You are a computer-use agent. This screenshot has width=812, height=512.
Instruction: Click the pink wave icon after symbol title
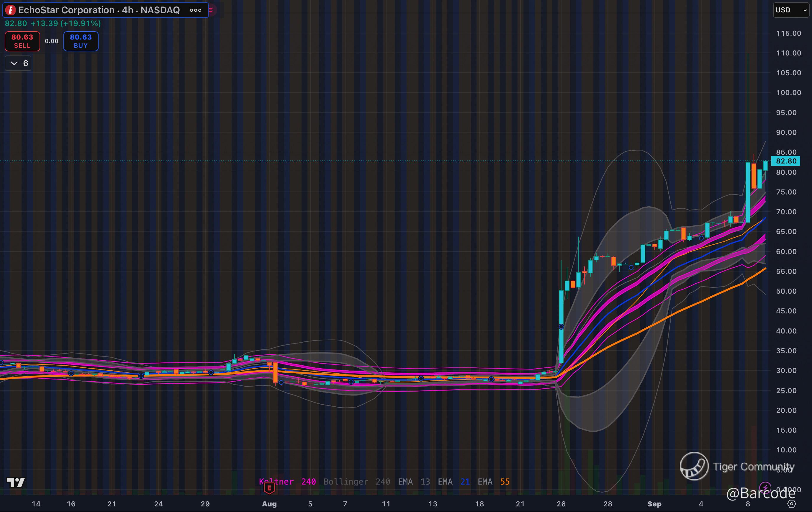211,10
